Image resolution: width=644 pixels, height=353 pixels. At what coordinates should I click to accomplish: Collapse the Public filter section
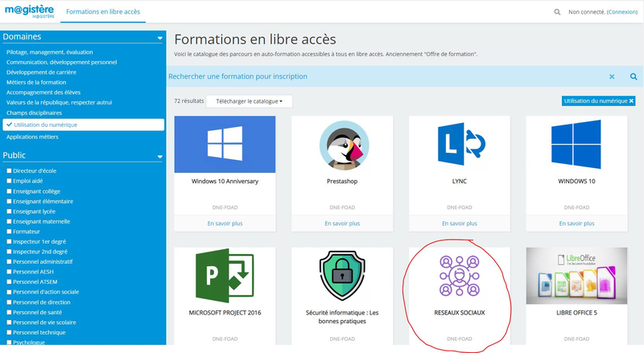[x=159, y=156]
